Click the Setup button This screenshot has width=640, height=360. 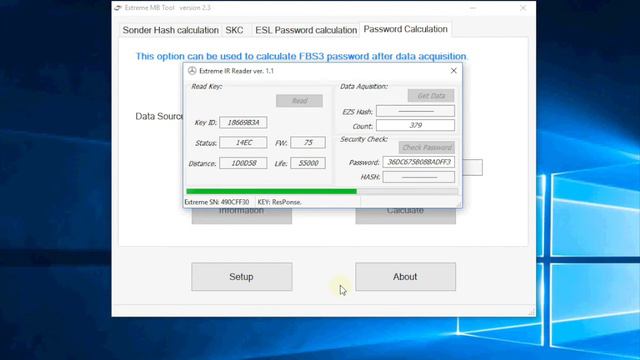242,277
